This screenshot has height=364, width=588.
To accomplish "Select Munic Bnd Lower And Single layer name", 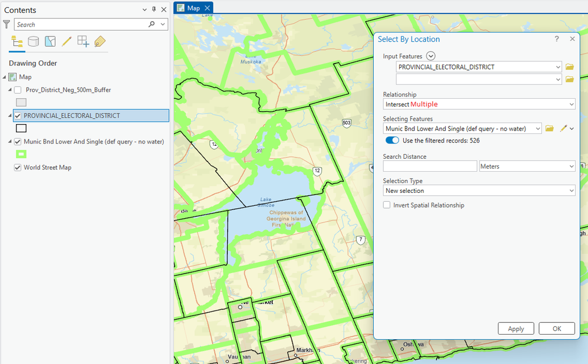I will [x=94, y=142].
